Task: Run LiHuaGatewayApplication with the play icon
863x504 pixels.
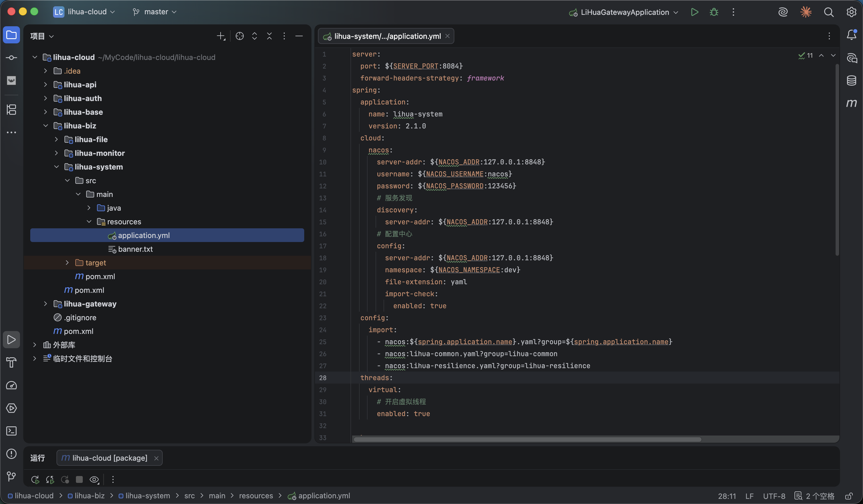Action: coord(695,12)
